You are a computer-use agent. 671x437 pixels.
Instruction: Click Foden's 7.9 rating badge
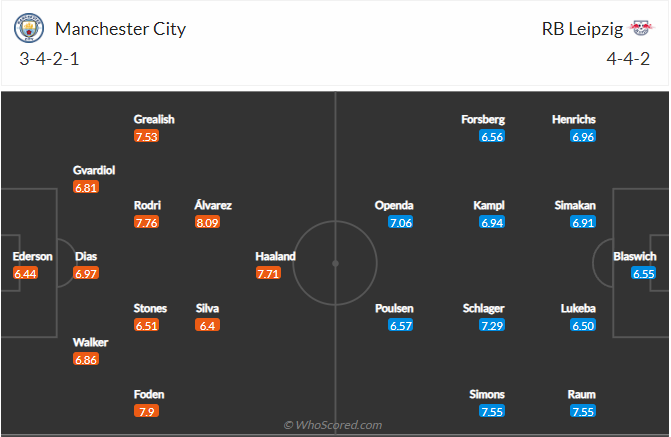click(x=147, y=411)
